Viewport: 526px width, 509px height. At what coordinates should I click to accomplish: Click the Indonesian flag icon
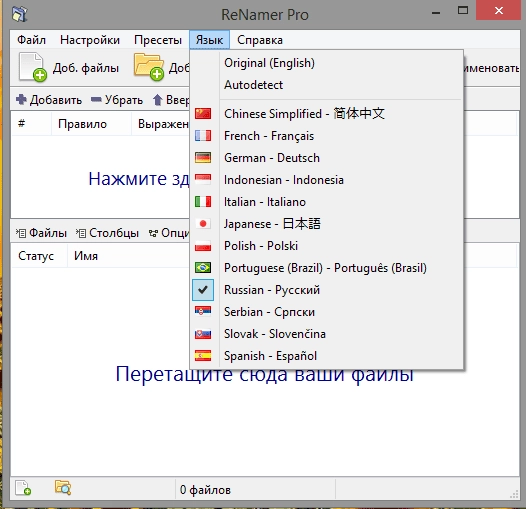tap(203, 180)
